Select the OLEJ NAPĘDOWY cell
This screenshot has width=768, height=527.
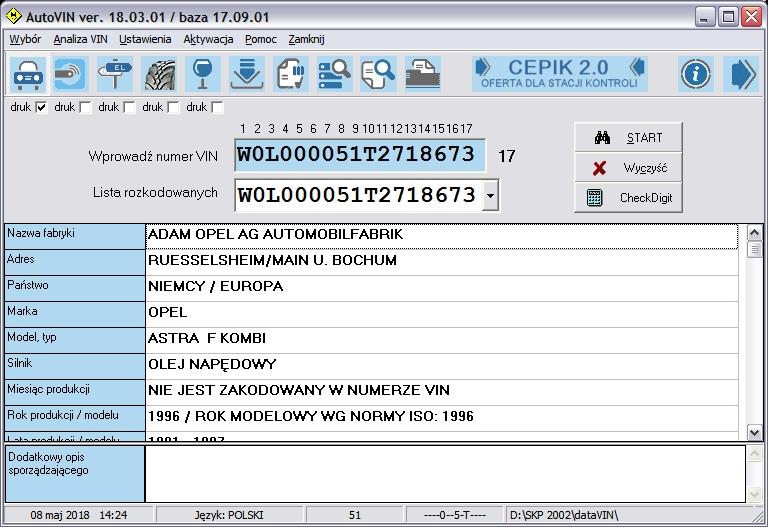pyautogui.click(x=442, y=366)
